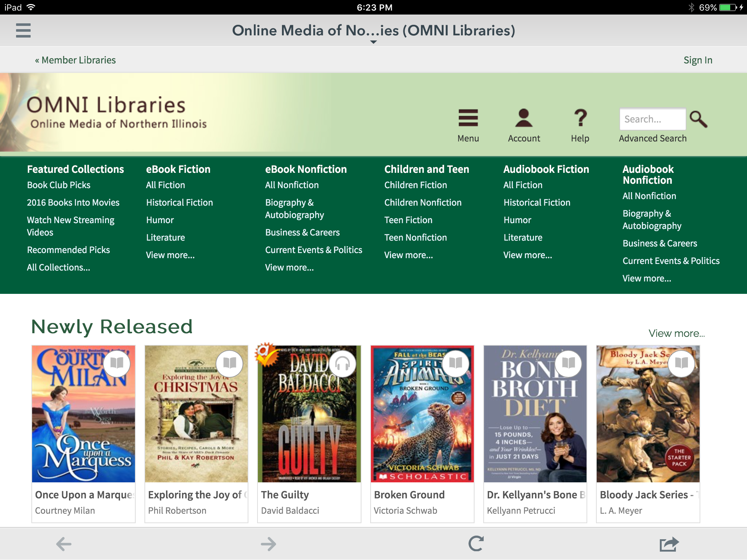
Task: Expand the library title dropdown arrow
Action: pos(373,42)
